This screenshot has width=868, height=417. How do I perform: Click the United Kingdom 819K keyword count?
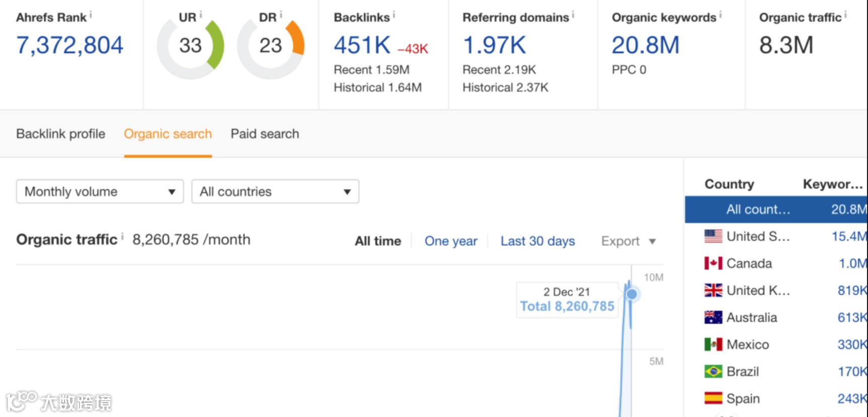point(852,291)
